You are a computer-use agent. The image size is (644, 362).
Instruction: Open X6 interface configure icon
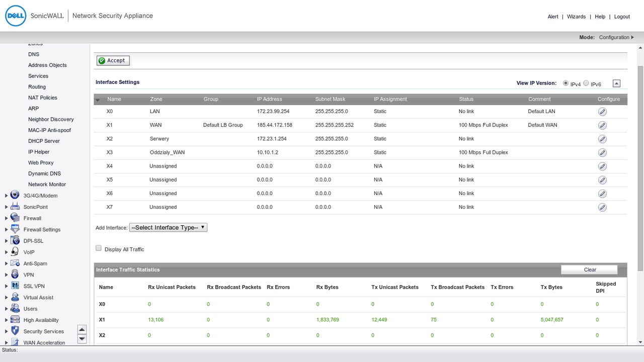pyautogui.click(x=602, y=193)
